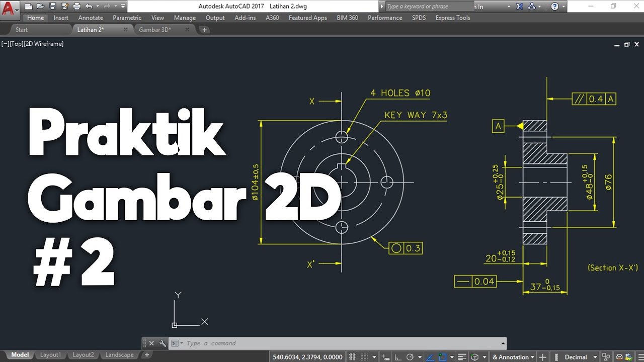Switch to the View ribbon tab
This screenshot has width=644, height=362.
pos(157,18)
